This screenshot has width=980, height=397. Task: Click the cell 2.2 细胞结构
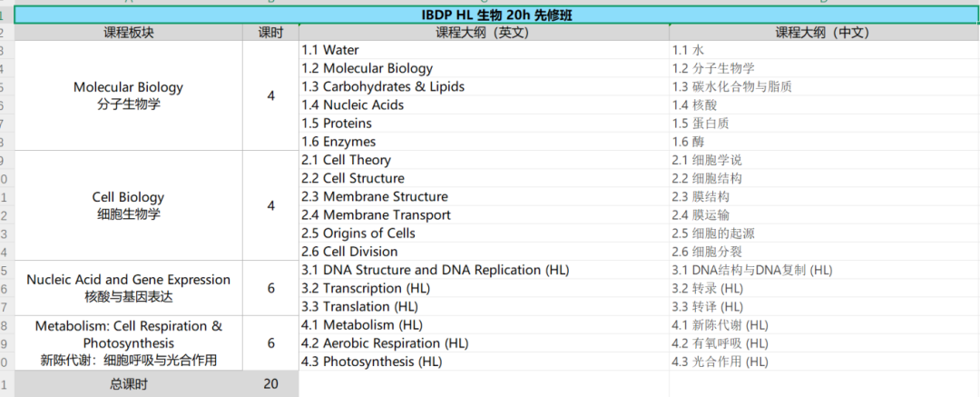824,178
